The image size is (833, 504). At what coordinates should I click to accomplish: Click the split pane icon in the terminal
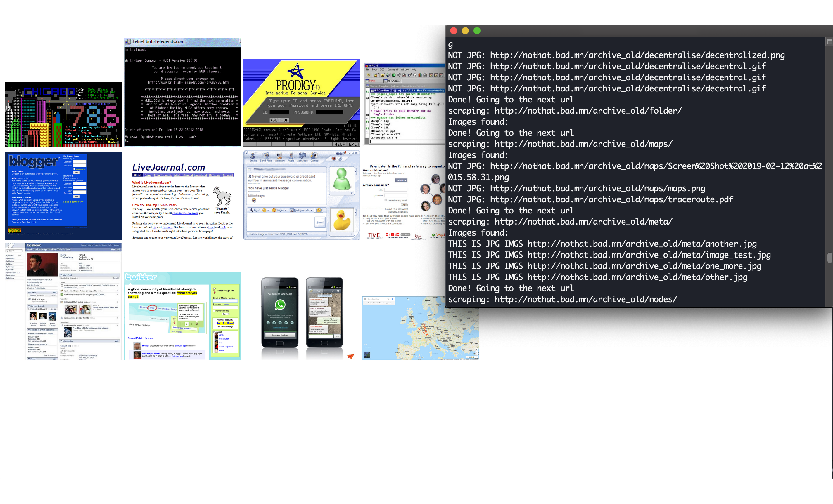click(829, 42)
